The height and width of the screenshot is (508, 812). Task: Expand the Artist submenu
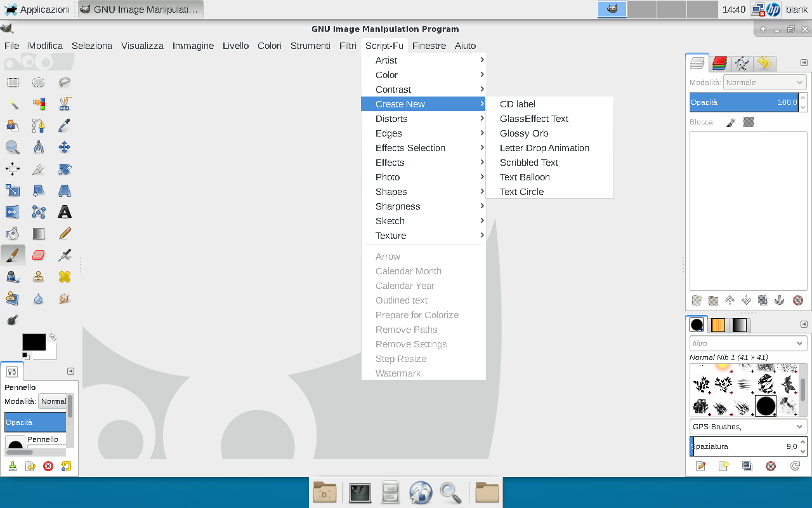coord(424,60)
